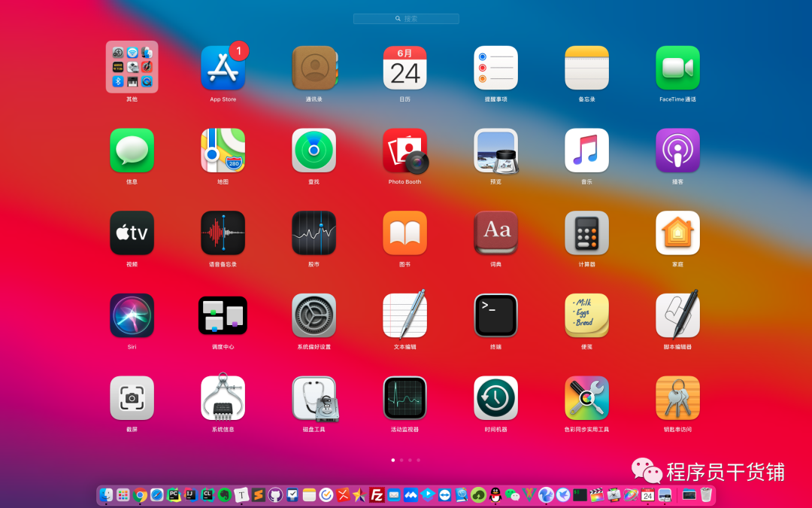
Task: Open the Messages (信息) app
Action: tap(132, 151)
